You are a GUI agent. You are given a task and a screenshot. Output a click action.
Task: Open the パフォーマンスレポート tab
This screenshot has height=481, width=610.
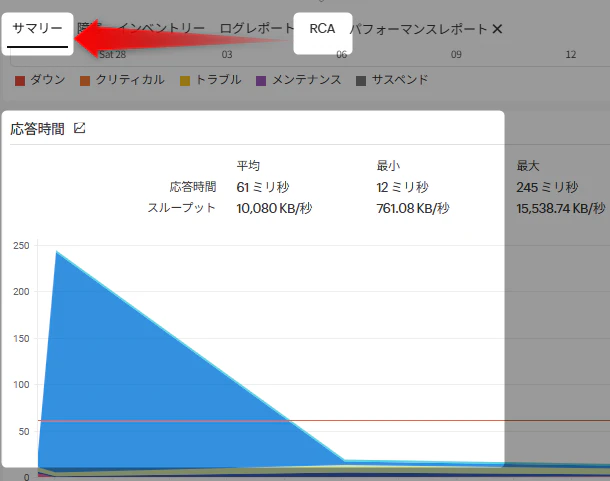(418, 29)
